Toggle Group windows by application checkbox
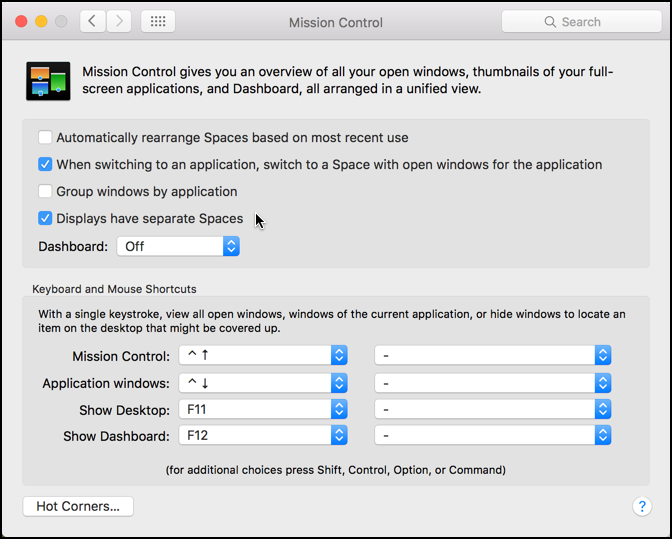Screen dimensions: 672x539 (x=45, y=191)
